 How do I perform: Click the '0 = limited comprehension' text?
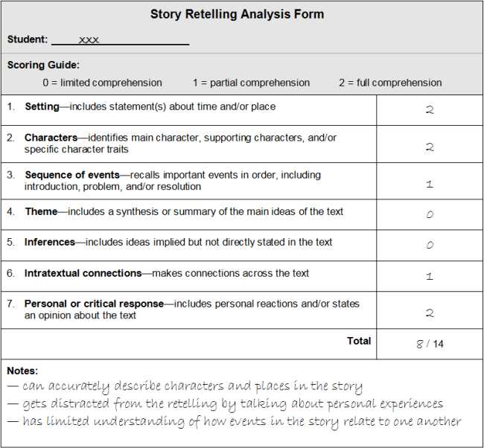pyautogui.click(x=102, y=83)
